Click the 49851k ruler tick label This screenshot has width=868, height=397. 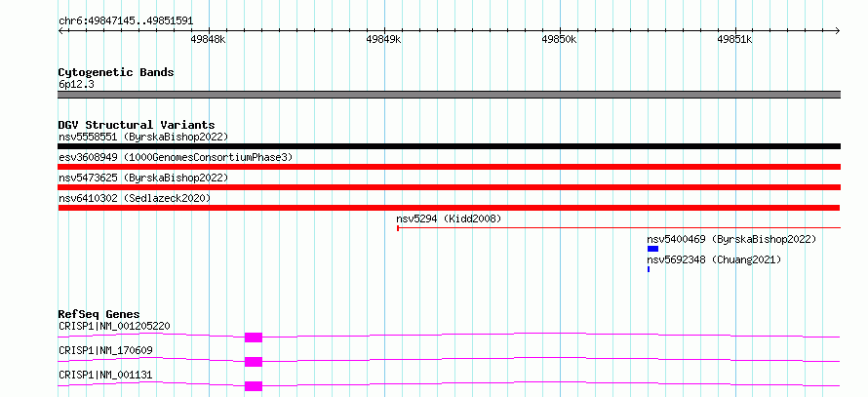735,40
